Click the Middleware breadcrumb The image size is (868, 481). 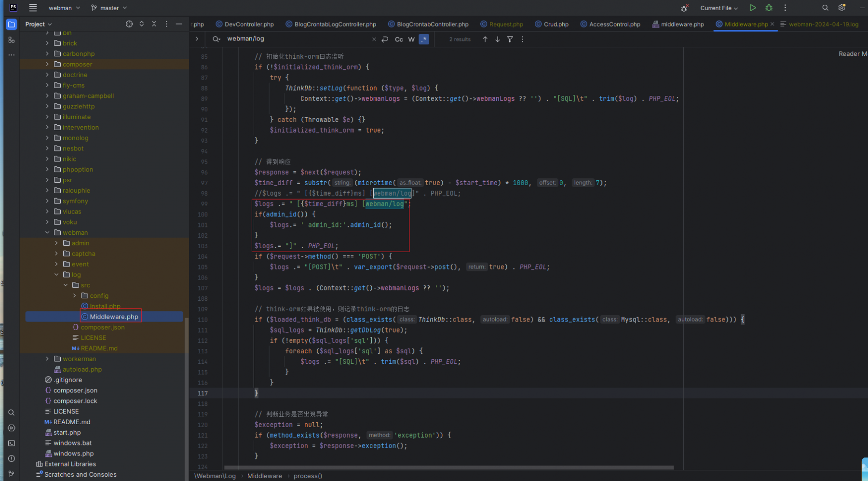coord(265,476)
